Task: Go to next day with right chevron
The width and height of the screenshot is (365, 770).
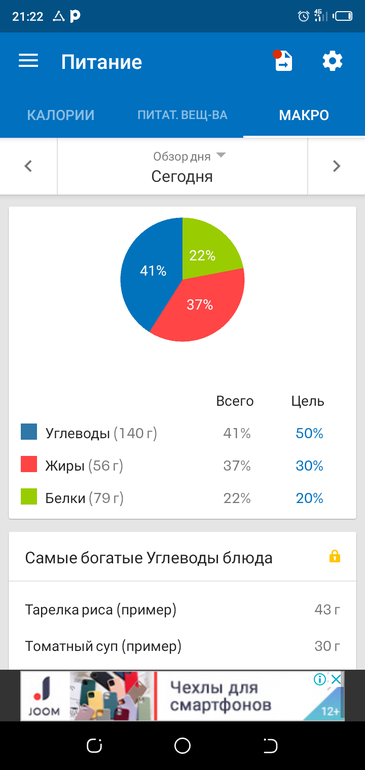Action: tap(337, 166)
